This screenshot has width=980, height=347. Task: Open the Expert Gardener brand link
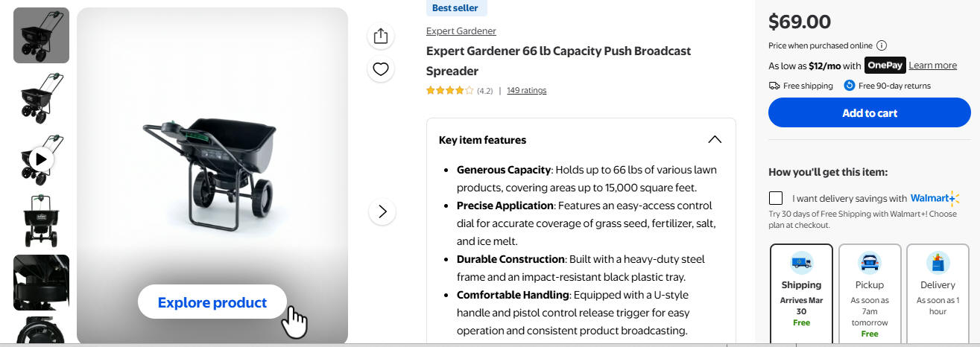(461, 31)
